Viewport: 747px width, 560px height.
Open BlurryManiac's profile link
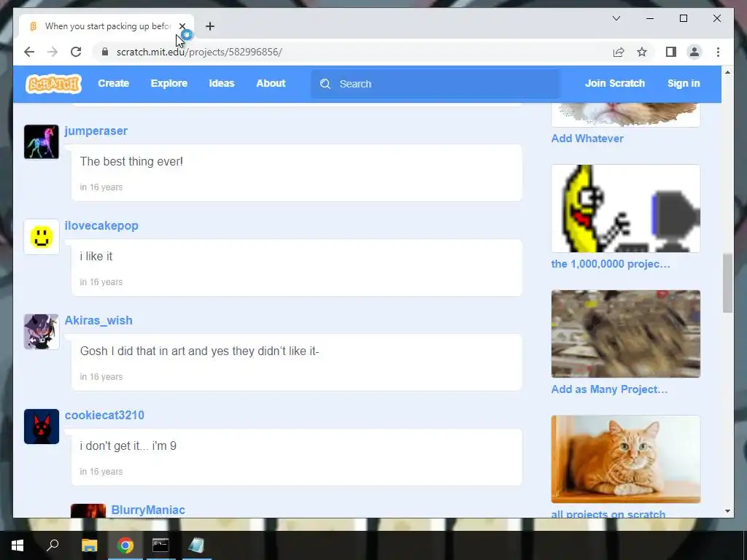pos(148,510)
